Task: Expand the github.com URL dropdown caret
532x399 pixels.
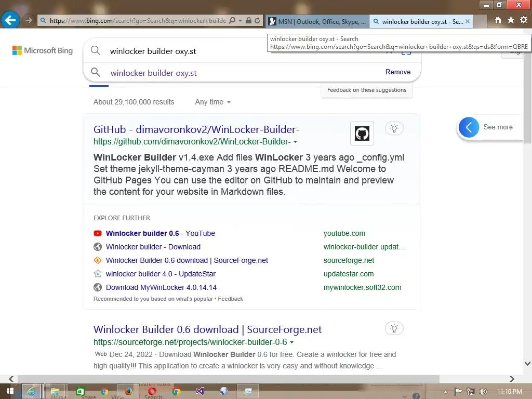Action: pyautogui.click(x=295, y=142)
